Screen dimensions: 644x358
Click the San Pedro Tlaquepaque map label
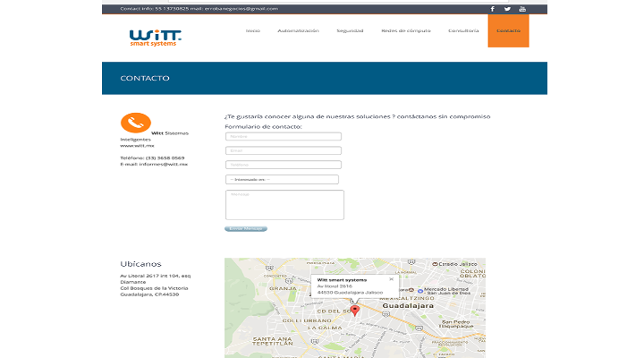pyautogui.click(x=456, y=324)
